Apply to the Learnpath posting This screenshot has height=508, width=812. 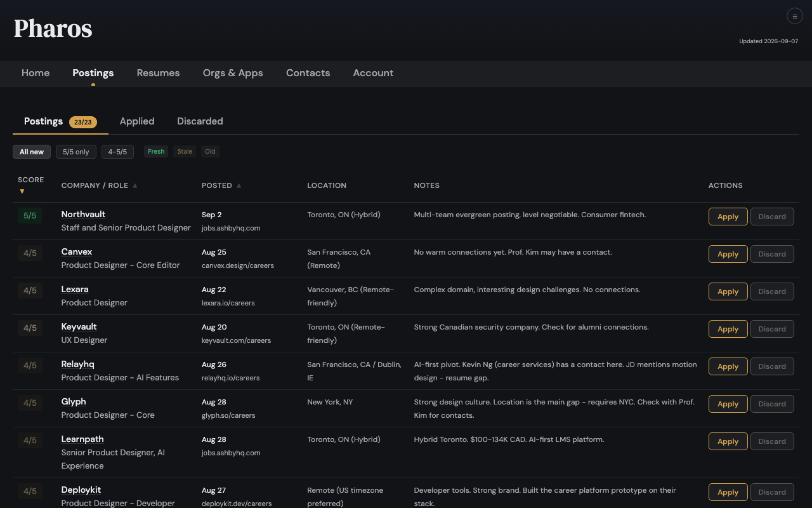tap(728, 441)
